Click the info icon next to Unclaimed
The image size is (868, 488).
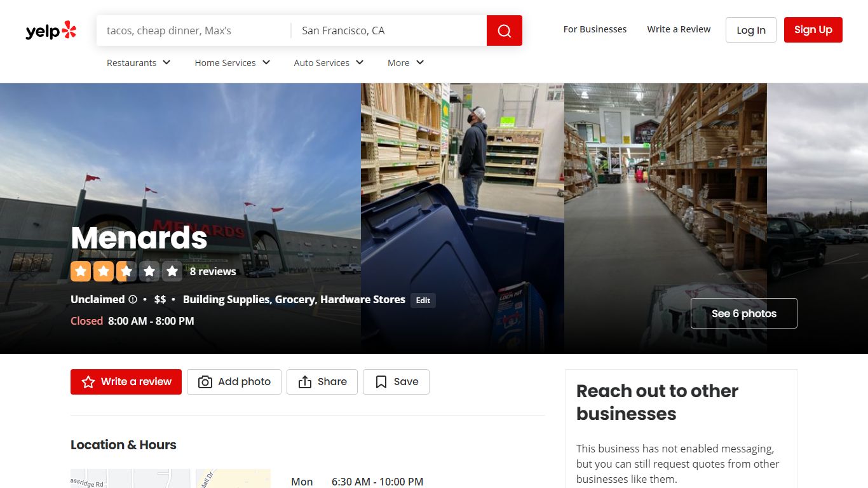pos(133,299)
